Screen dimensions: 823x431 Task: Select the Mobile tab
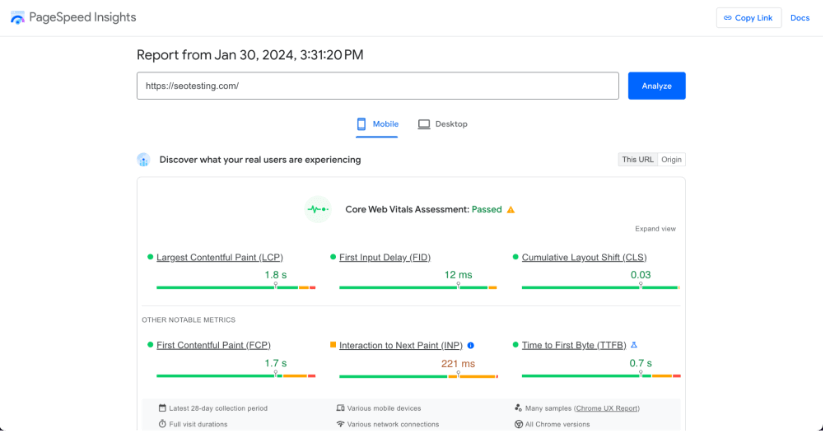pyautogui.click(x=377, y=124)
